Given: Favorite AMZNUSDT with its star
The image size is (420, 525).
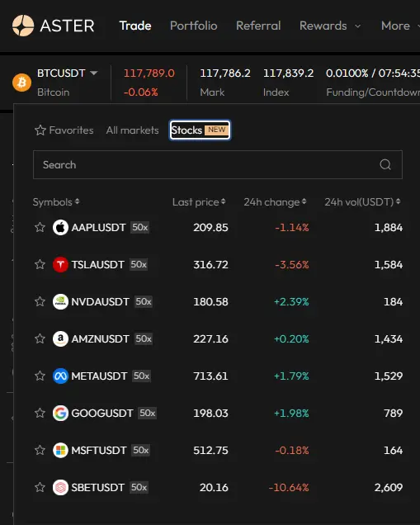Looking at the screenshot, I should (40, 338).
